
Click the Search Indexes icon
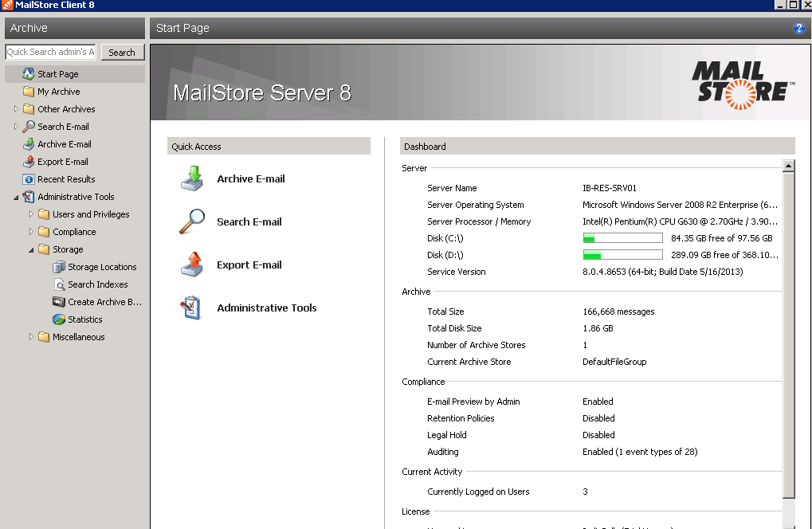point(59,284)
